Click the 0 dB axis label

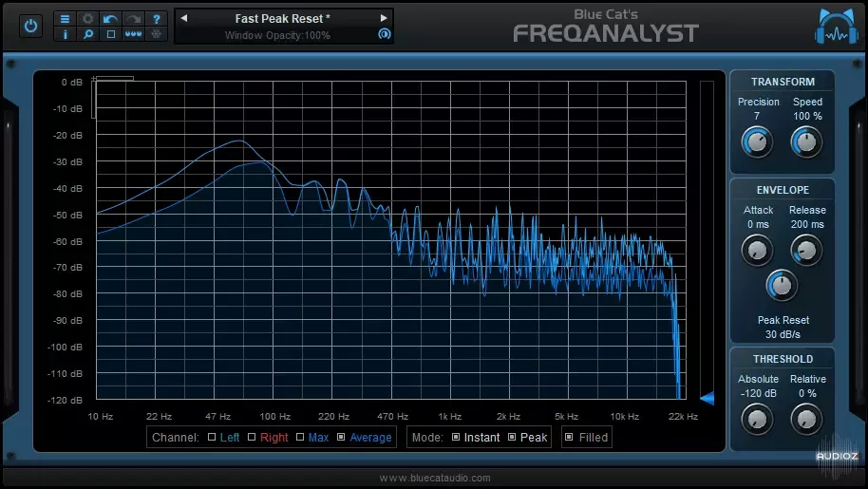[x=72, y=82]
